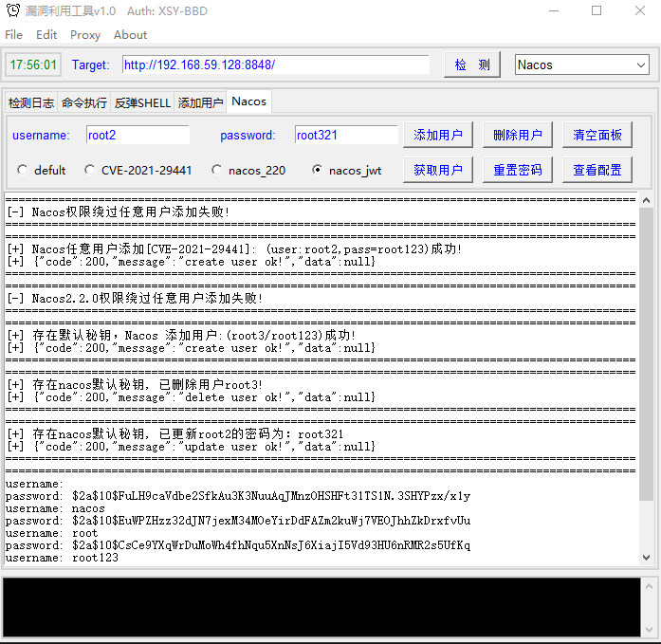Click the 'update user ok!' response line

(x=191, y=447)
